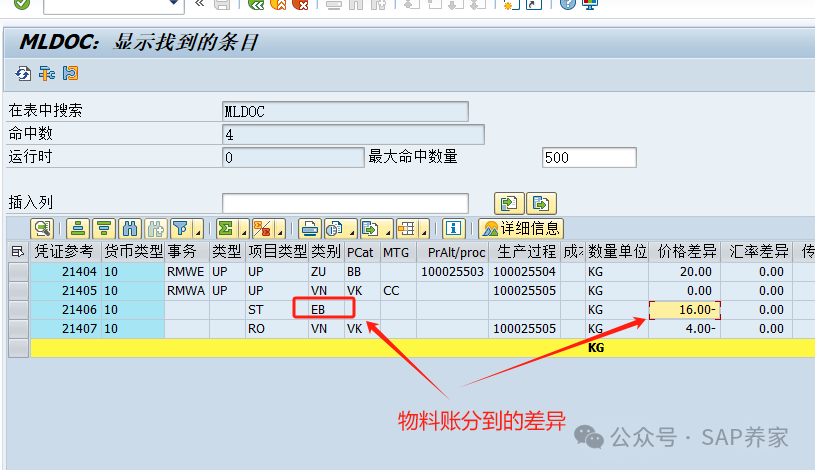Click the price difference cell '4.00-'
This screenshot has width=815, height=470.
685,329
